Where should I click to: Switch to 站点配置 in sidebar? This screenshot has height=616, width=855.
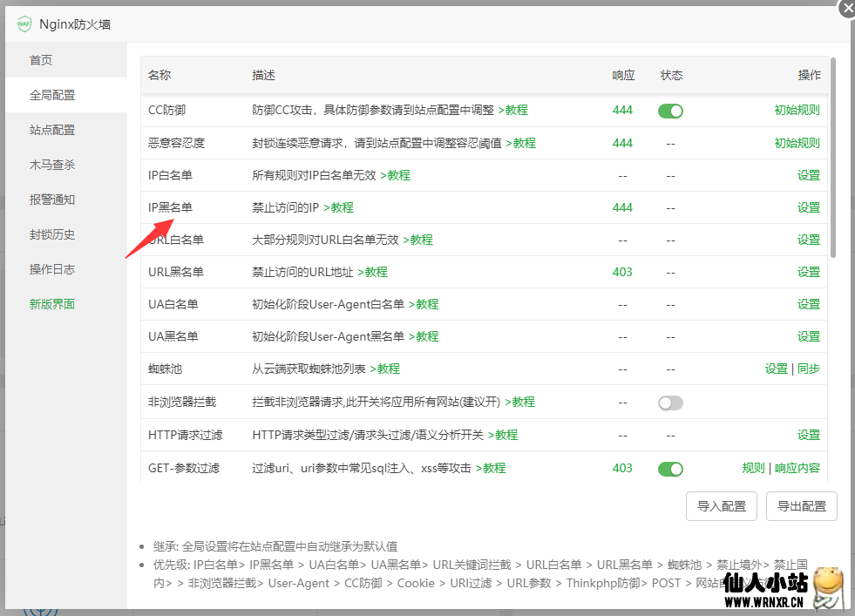pos(66,130)
